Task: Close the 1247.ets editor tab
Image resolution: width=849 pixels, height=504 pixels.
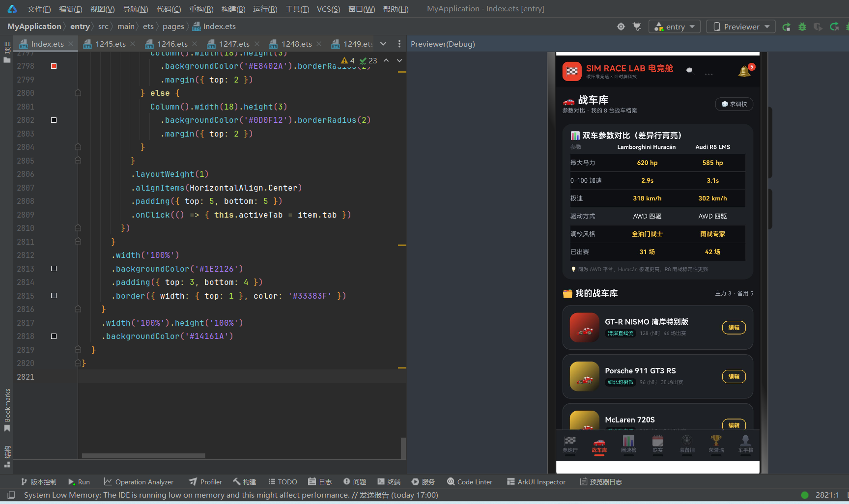Action: [x=257, y=44]
